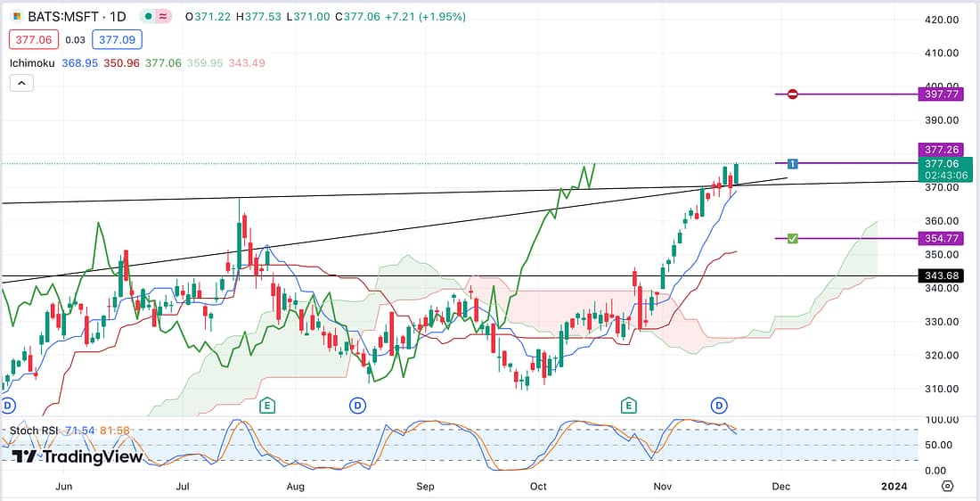Viewport: 980px width, 501px height.
Task: Click the Stoch RSI indicator label
Action: pos(34,431)
